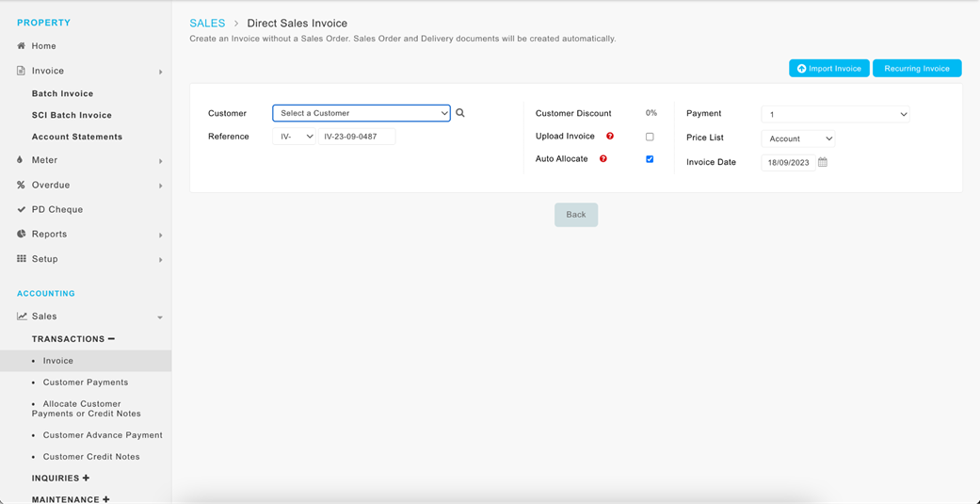
Task: Open the IV- reference prefix dropdown
Action: point(294,137)
